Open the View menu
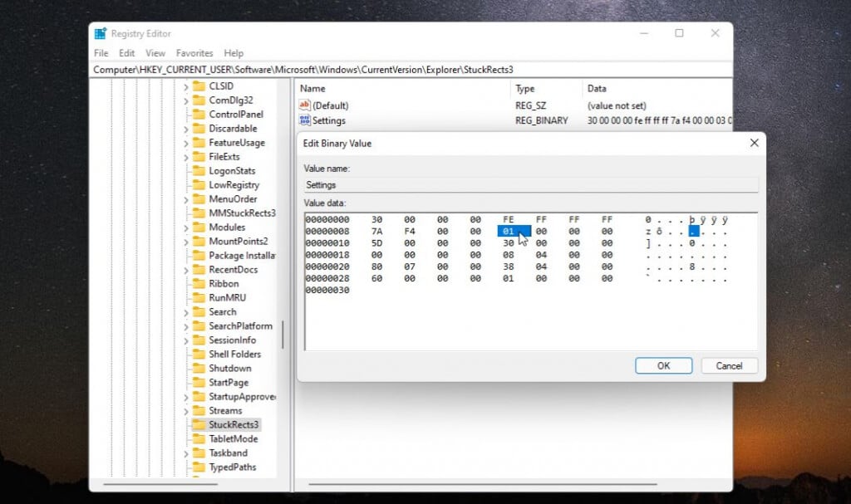The image size is (851, 504). click(155, 53)
